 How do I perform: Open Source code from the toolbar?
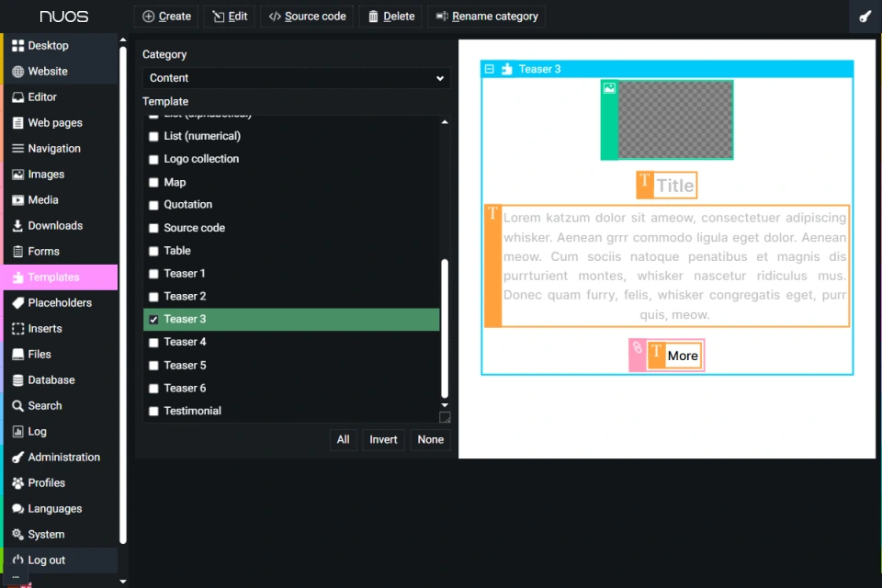(276, 16)
